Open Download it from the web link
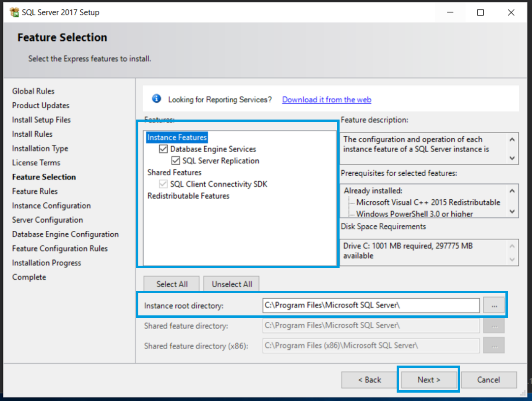532x401 pixels. pos(326,99)
